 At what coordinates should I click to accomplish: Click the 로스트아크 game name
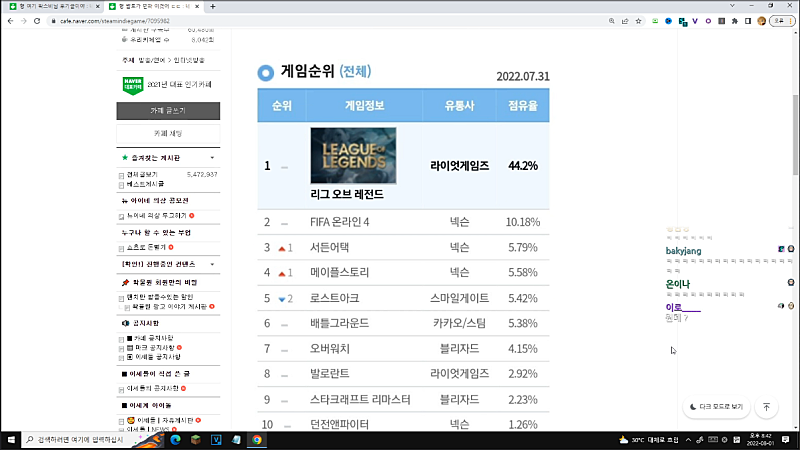coord(335,298)
